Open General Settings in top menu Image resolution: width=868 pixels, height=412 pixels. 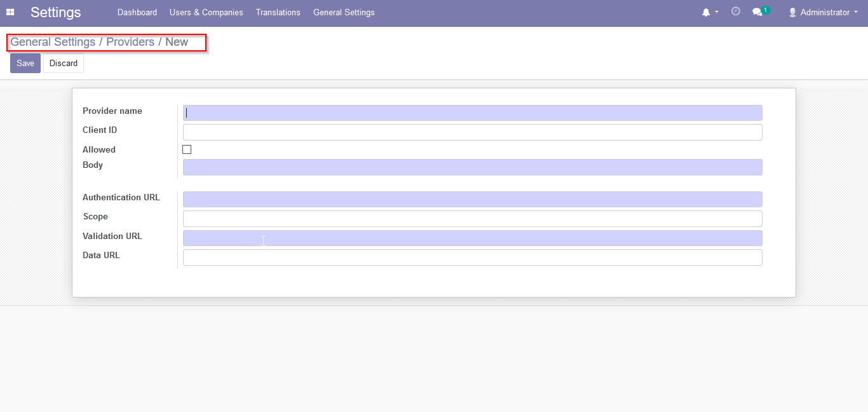tap(344, 12)
